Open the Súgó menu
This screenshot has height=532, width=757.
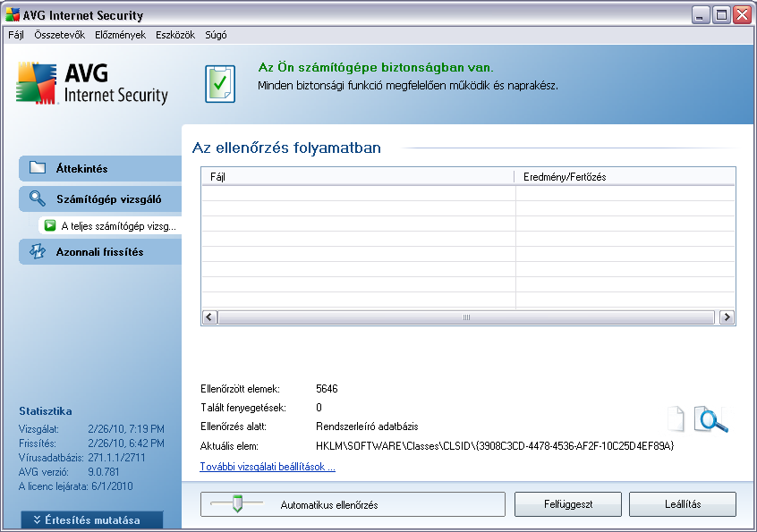216,35
